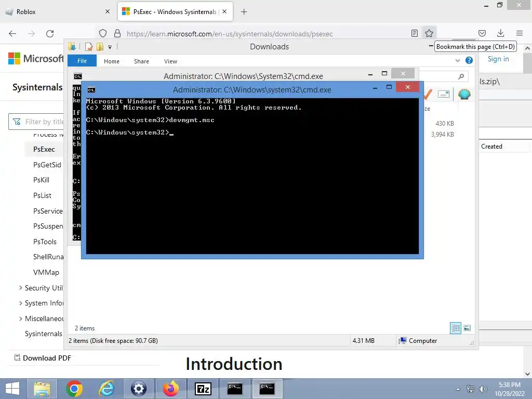Open Customize Quick Access Toolbar dropdown
Image resolution: width=532 pixels, height=399 pixels.
click(x=110, y=47)
